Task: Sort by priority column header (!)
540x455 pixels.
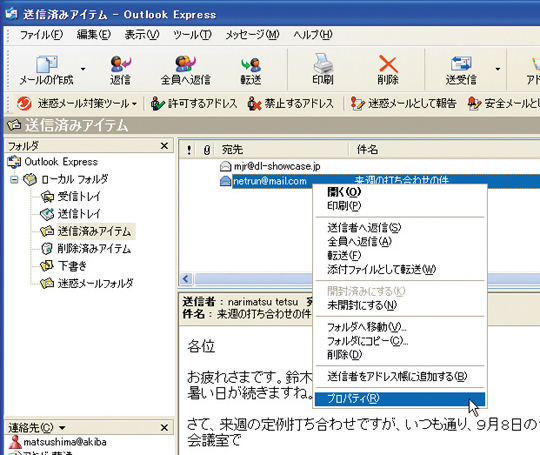Action: coord(189,149)
